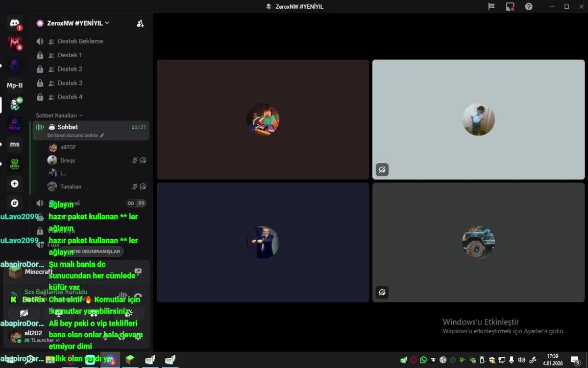Viewport: 588px width, 368px height.
Task: Switch to the ms server
Action: coord(15,144)
